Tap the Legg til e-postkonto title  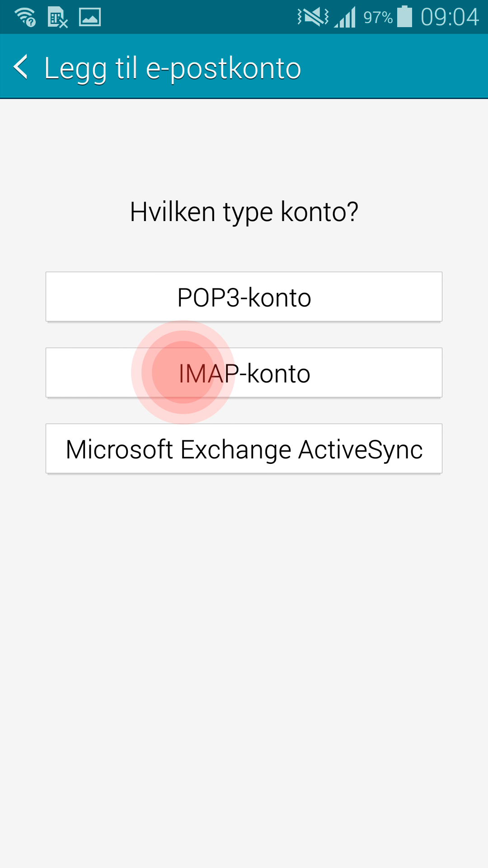click(x=173, y=69)
